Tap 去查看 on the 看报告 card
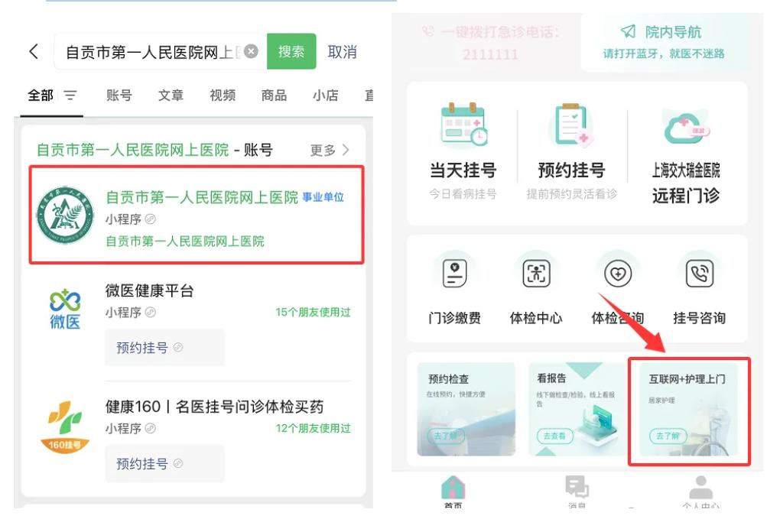 (554, 436)
